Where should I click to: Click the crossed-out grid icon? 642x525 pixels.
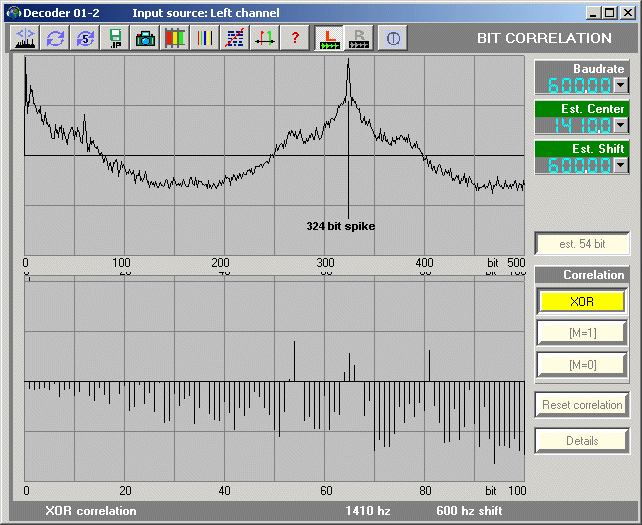[x=235, y=38]
